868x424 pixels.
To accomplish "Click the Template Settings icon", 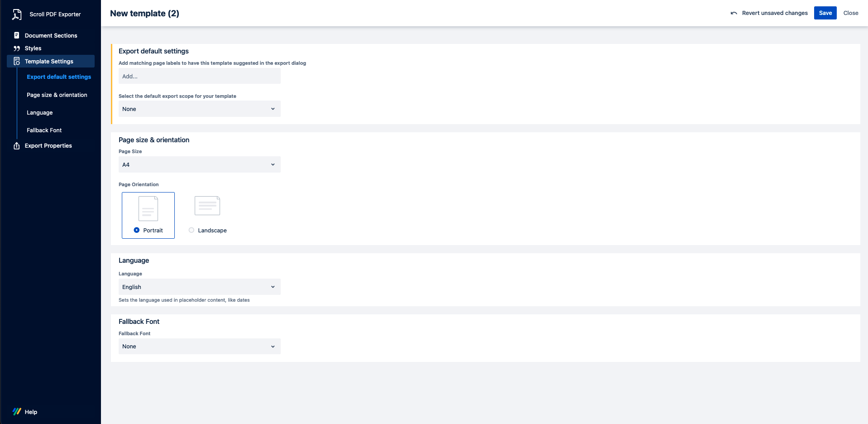I will 17,61.
